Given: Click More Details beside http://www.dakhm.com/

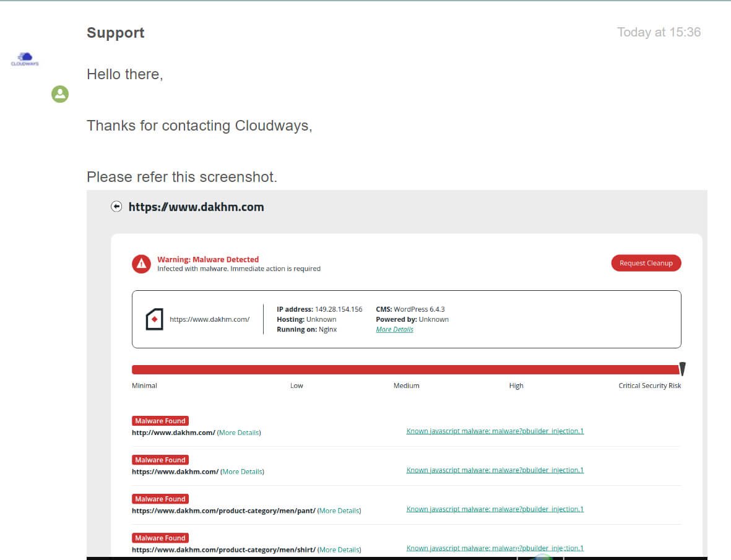Looking at the screenshot, I should pyautogui.click(x=239, y=432).
